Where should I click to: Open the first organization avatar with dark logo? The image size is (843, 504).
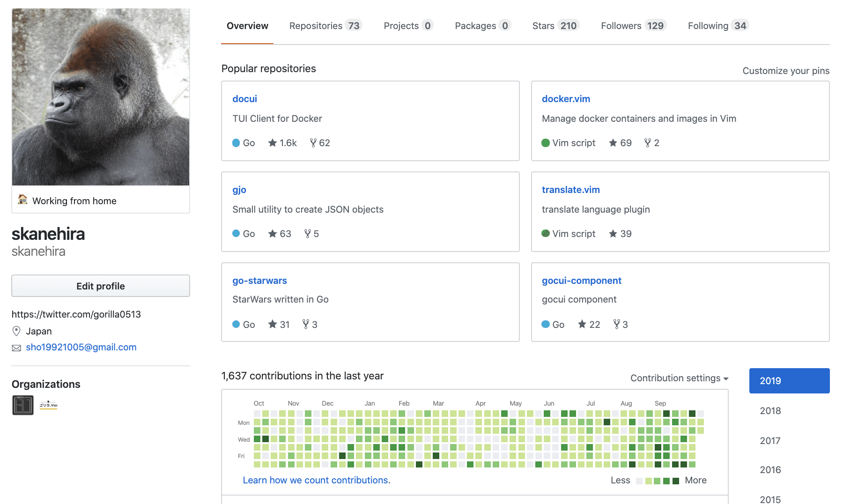click(22, 405)
